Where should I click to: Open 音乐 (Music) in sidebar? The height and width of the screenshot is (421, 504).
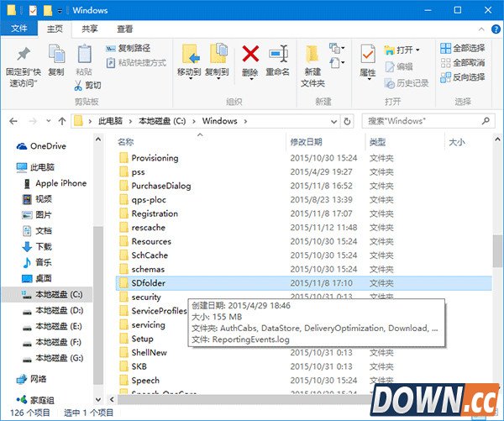point(37,262)
